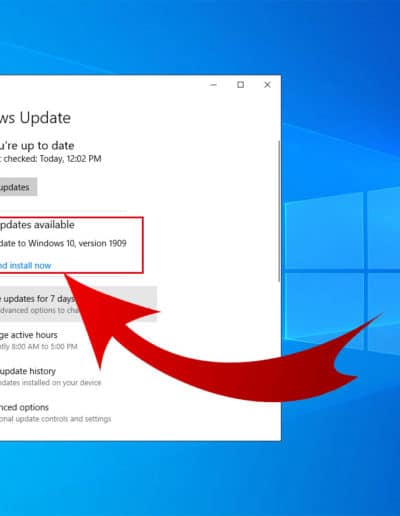Close the Windows Update window

pos(267,85)
